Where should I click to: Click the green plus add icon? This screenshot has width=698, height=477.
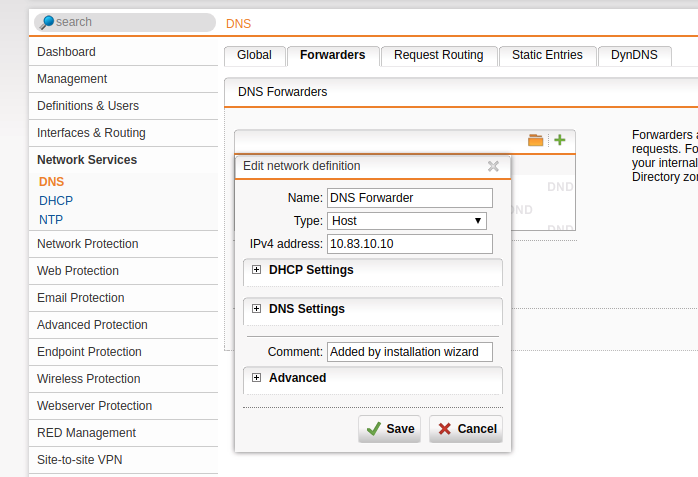coord(560,140)
